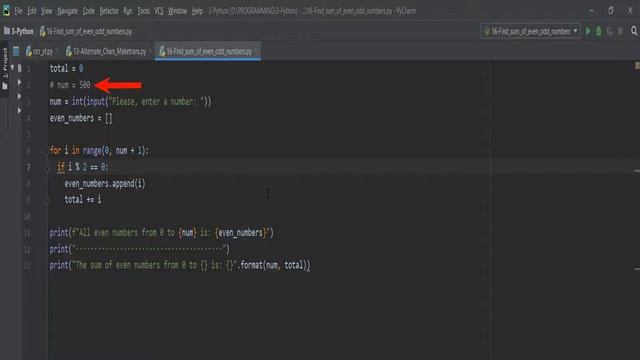Close the 16-Find_sum_of_even_odd_numbers.py tab
Screen dimensions: 640x360
256,51
